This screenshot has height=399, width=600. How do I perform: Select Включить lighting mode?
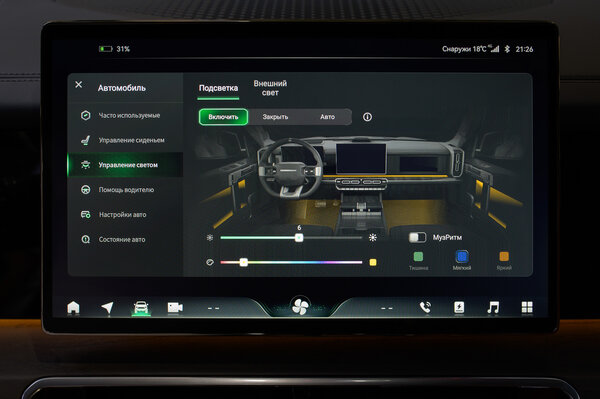(x=223, y=117)
